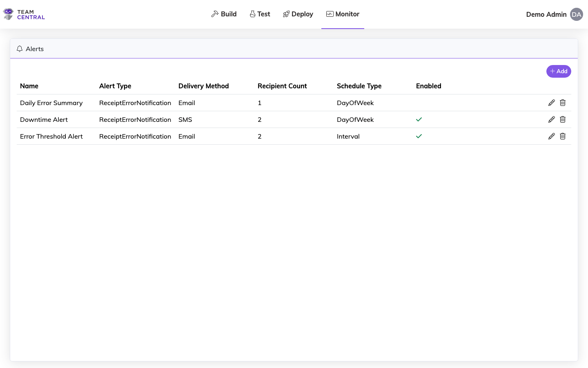588x368 pixels.
Task: Go to the Deploy tab
Action: 298,14
